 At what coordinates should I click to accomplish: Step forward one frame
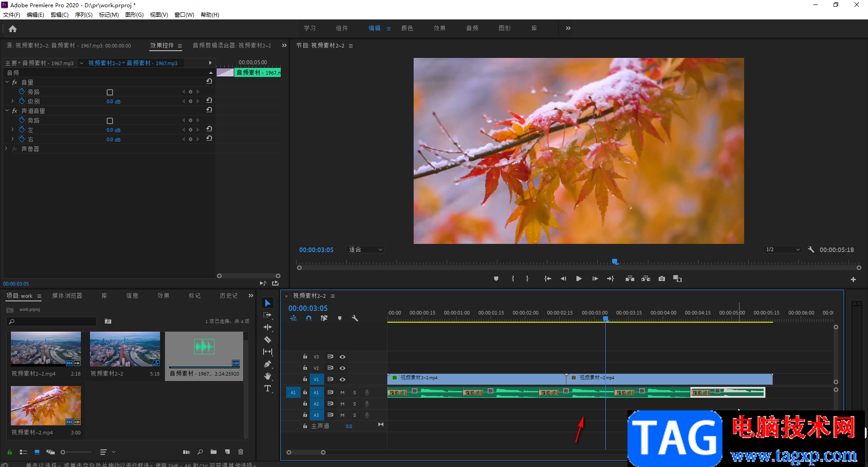click(595, 279)
